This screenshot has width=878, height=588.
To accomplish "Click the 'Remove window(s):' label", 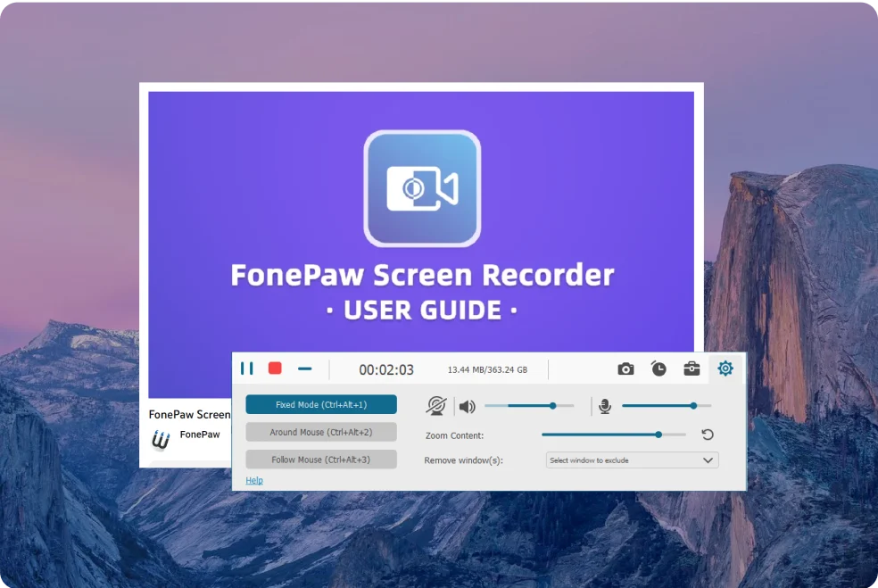I will point(463,460).
